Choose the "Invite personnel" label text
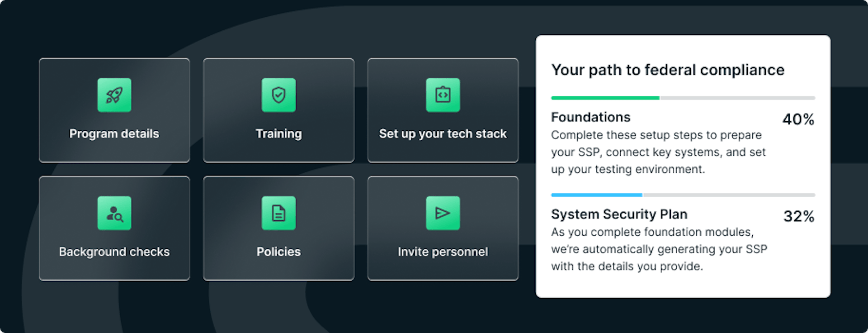 click(443, 252)
